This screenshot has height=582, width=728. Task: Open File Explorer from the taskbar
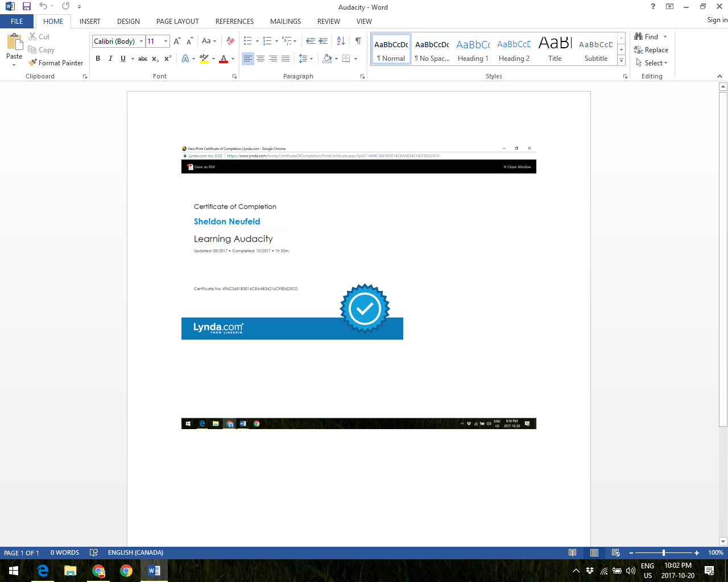pos(71,571)
